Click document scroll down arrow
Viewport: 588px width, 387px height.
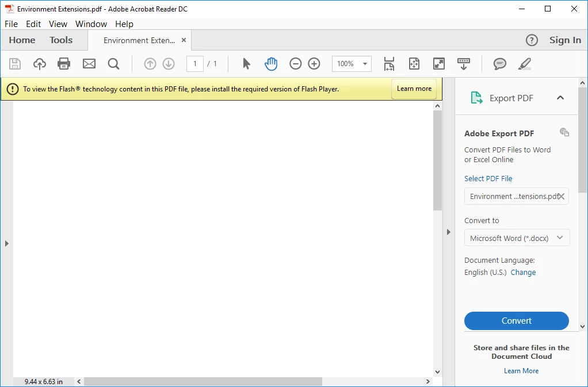coord(437,372)
